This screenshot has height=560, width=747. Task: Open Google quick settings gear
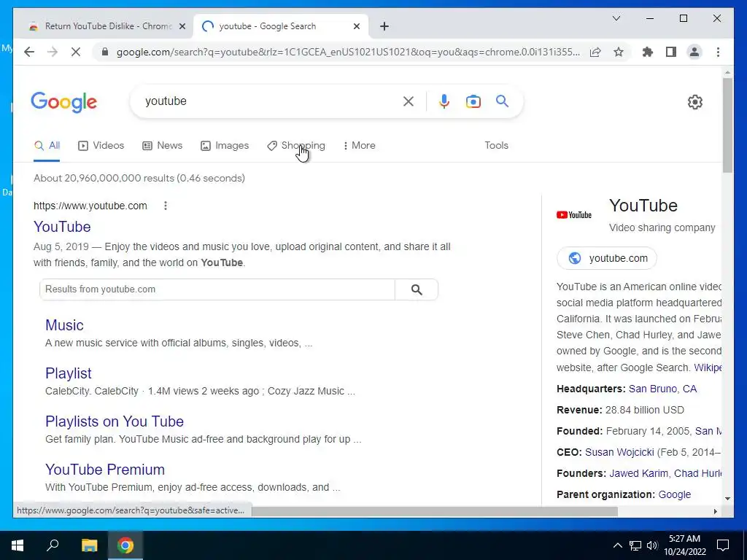tap(695, 102)
